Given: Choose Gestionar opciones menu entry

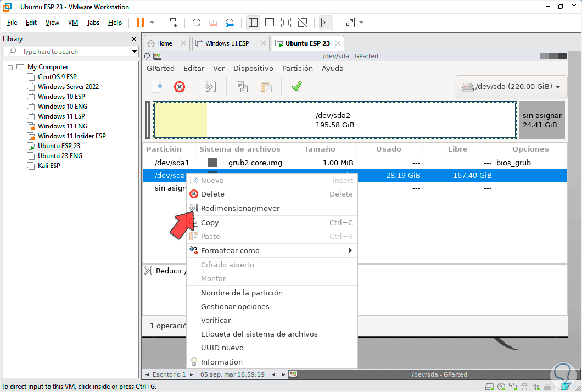Looking at the screenshot, I should (272, 306).
